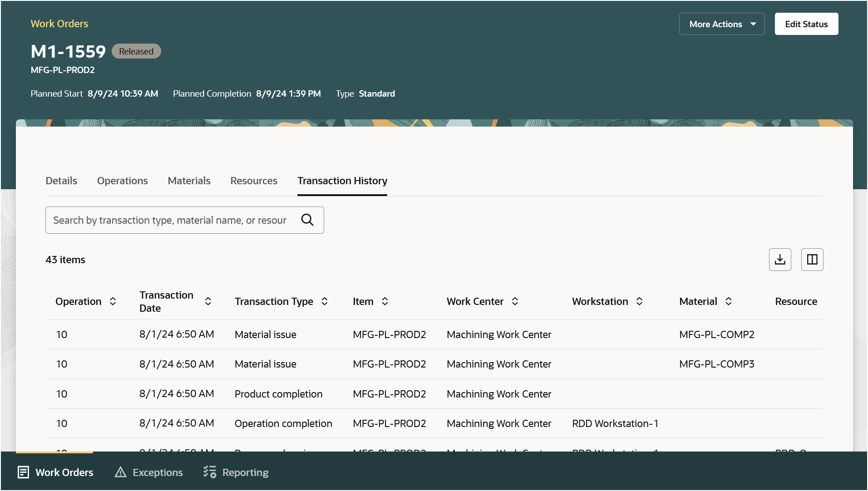
Task: Sort by Material column arrows
Action: (x=729, y=301)
